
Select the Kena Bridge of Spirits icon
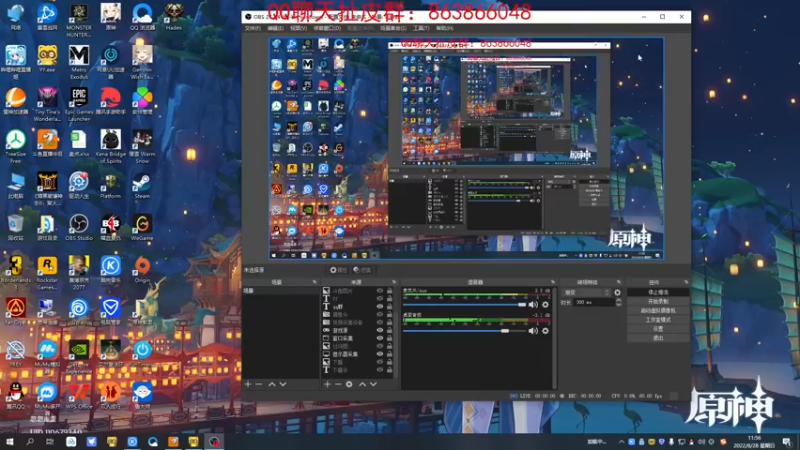(x=110, y=146)
